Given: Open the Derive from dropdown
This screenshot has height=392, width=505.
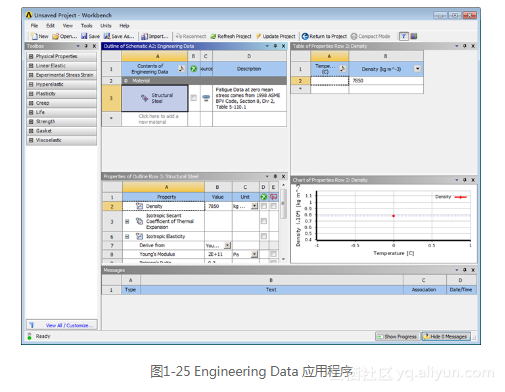Looking at the screenshot, I should point(227,246).
